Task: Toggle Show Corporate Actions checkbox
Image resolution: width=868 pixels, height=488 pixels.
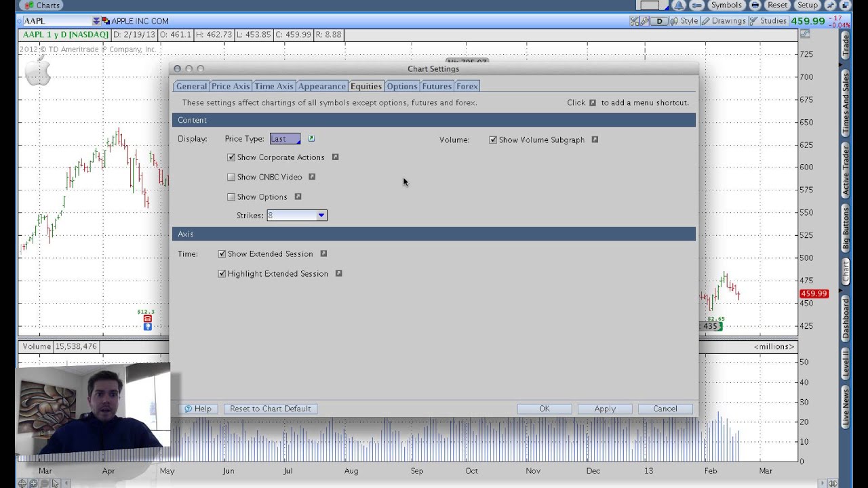Action: 231,157
